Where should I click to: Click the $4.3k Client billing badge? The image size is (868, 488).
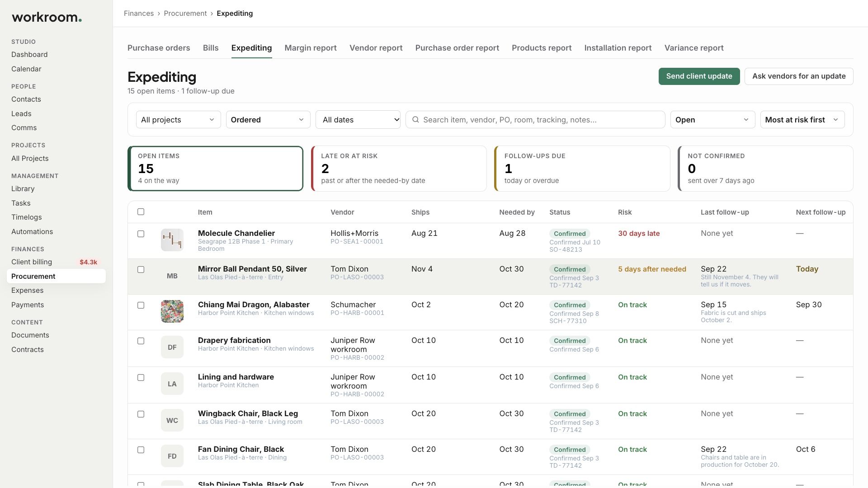click(88, 262)
